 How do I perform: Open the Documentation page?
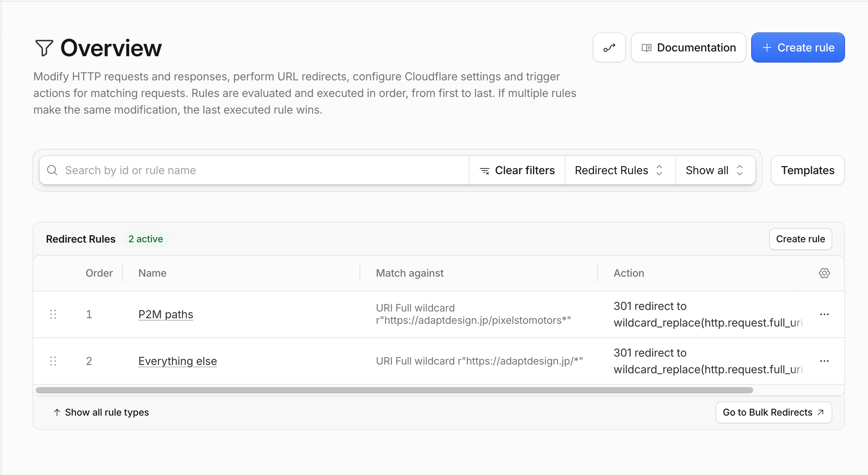[688, 47]
